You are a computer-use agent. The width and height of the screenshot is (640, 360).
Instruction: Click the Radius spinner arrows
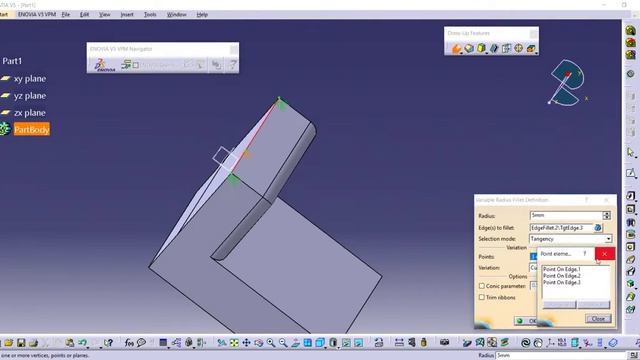(x=607, y=215)
